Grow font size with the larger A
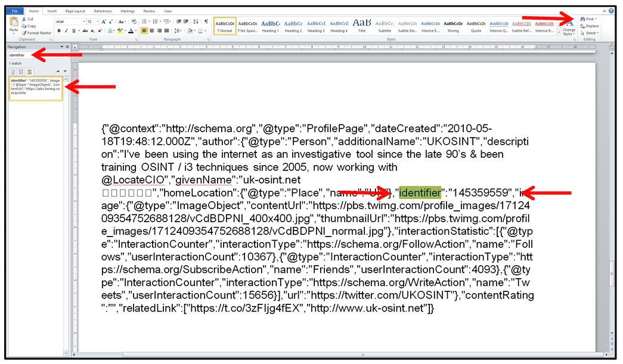 (103, 21)
